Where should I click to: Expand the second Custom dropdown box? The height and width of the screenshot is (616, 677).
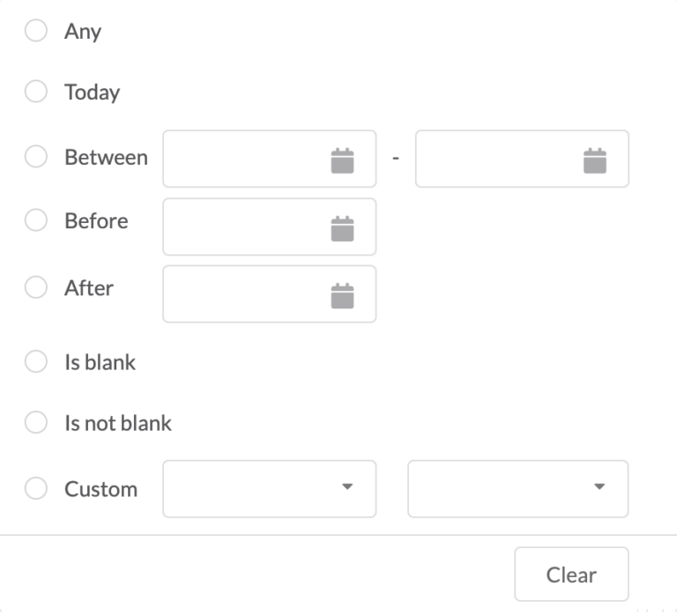[x=518, y=488]
